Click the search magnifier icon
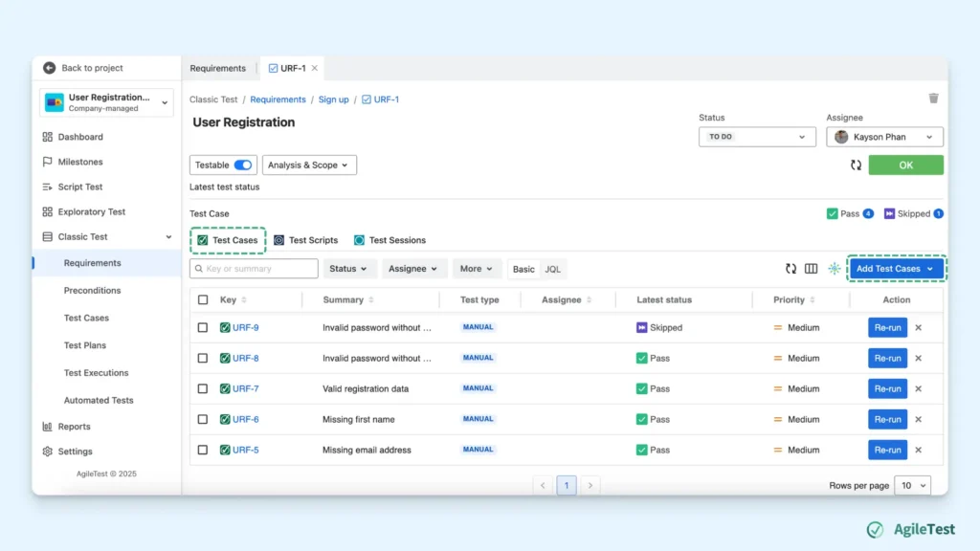980x551 pixels. tap(199, 269)
